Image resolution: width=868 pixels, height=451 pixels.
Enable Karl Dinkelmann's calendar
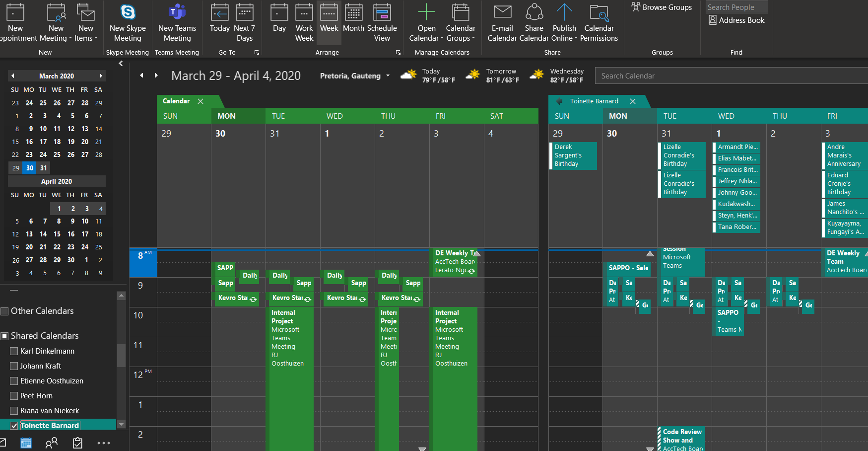coord(14,351)
